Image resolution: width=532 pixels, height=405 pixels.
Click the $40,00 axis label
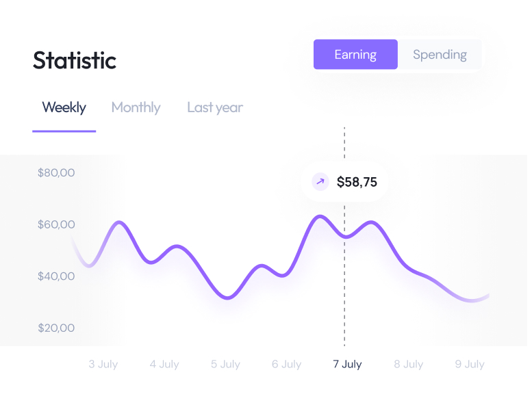tap(56, 276)
